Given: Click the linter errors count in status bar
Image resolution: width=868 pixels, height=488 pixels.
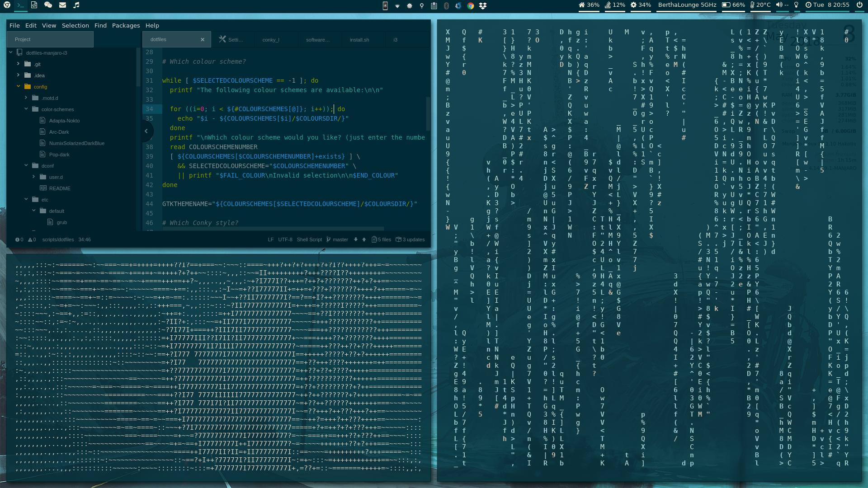Looking at the screenshot, I should pyautogui.click(x=19, y=239).
